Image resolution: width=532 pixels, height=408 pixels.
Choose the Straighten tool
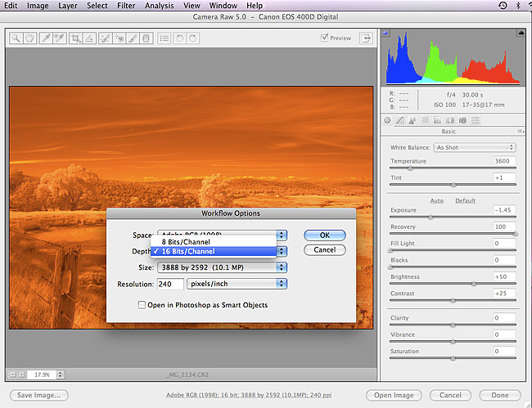pos(89,38)
